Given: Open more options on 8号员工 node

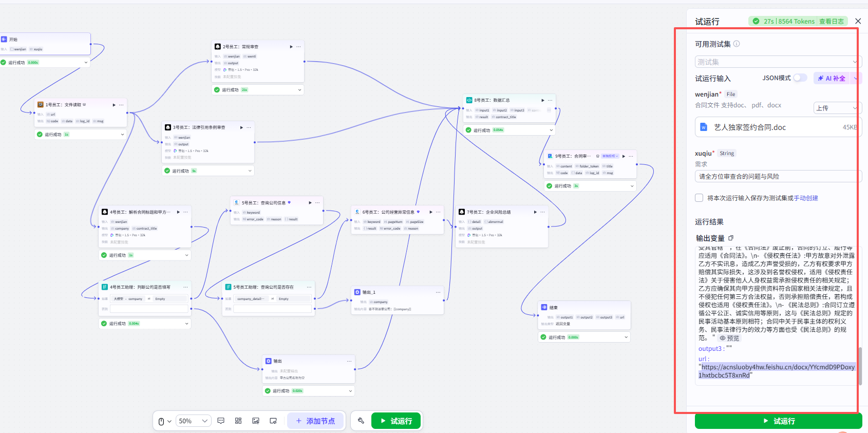Looking at the screenshot, I should coord(550,100).
